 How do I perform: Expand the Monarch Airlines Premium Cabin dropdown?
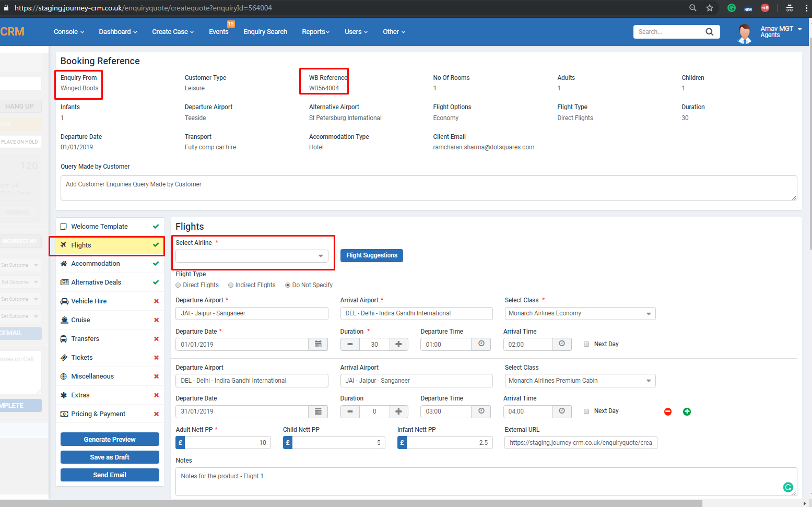point(580,381)
